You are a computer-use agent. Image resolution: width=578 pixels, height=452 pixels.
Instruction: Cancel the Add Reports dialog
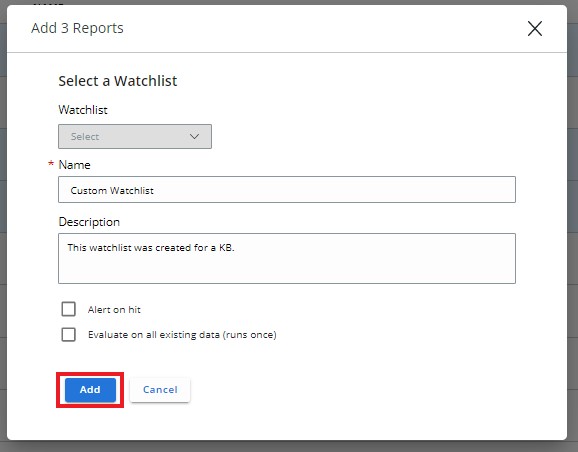(160, 390)
